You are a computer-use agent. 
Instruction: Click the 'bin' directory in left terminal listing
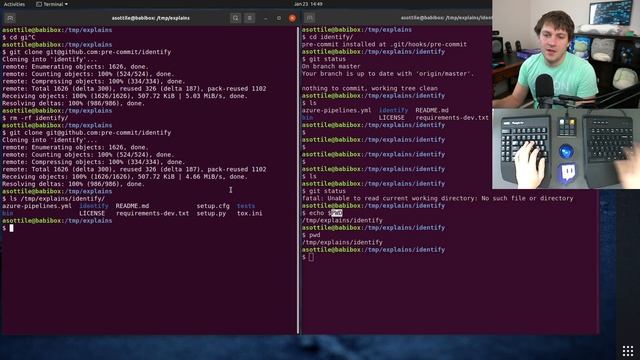(8, 213)
